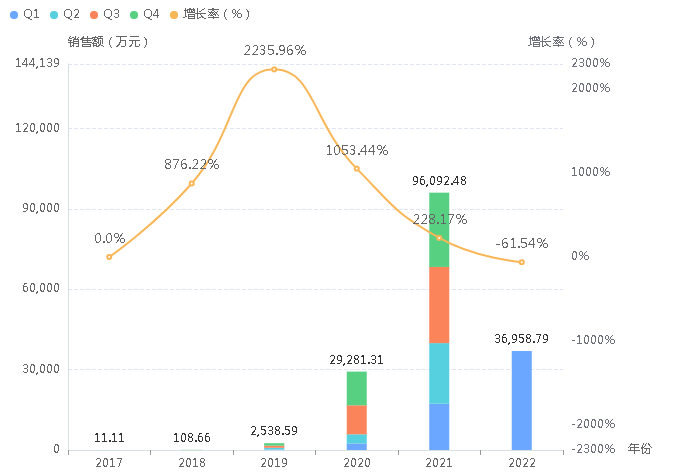Click the 96,092.48 total label
Image resolution: width=673 pixels, height=475 pixels.
[439, 181]
